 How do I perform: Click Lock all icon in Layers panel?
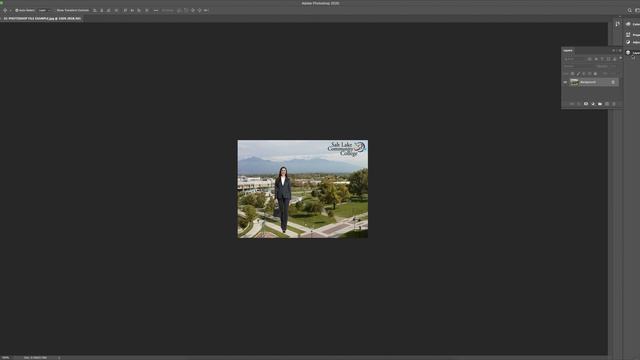(596, 74)
